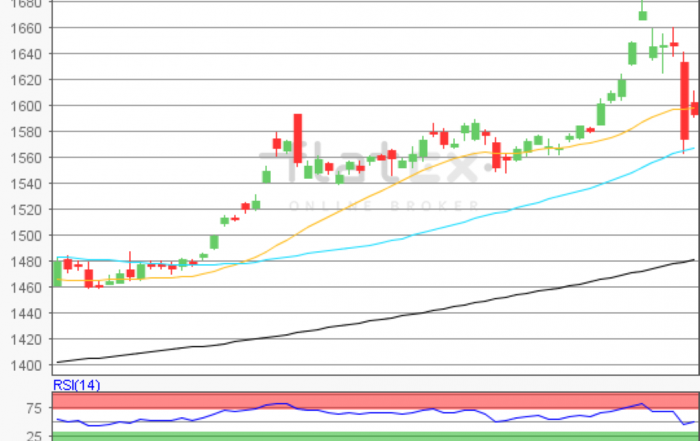Select the first green candle at left edge
The image size is (700, 441).
pyautogui.click(x=57, y=272)
